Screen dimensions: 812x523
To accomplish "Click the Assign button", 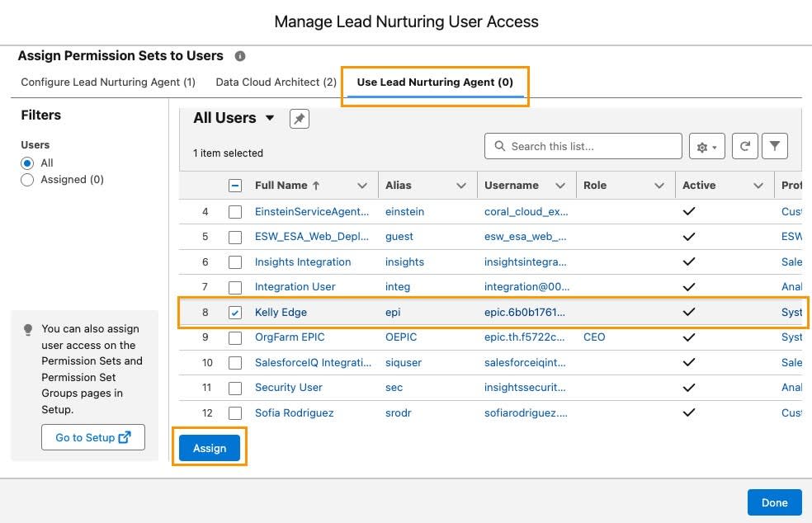I will click(x=209, y=448).
